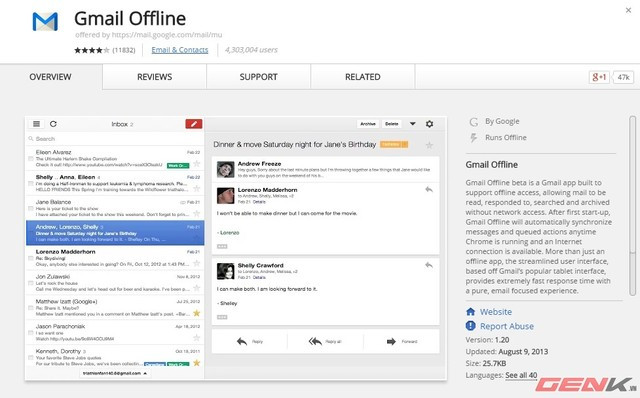Click See all 40 languages link
Viewport: 640px width, 398px height.
521,375
